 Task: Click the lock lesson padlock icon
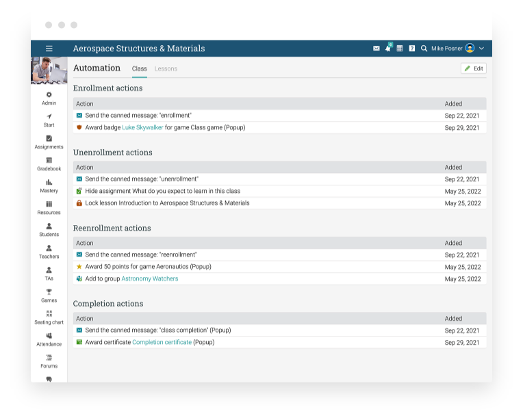(x=79, y=203)
